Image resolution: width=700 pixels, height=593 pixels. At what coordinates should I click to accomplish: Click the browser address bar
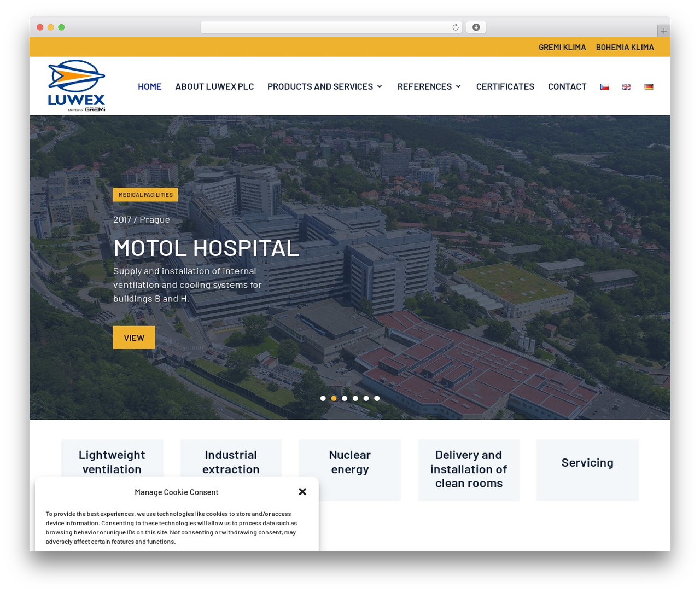(331, 27)
